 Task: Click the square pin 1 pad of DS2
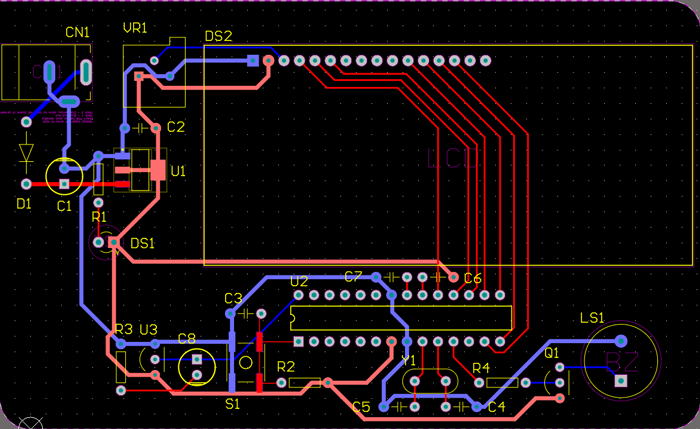(x=253, y=61)
